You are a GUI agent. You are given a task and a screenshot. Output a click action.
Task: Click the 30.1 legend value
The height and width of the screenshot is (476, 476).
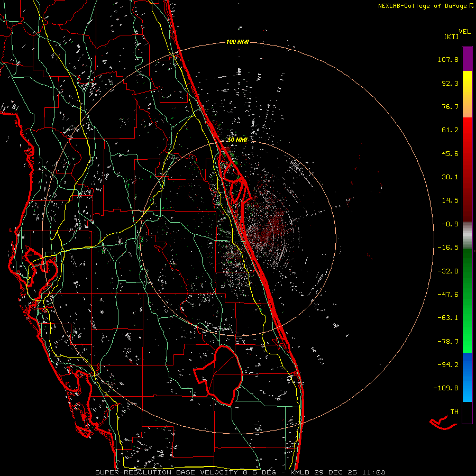450,177
